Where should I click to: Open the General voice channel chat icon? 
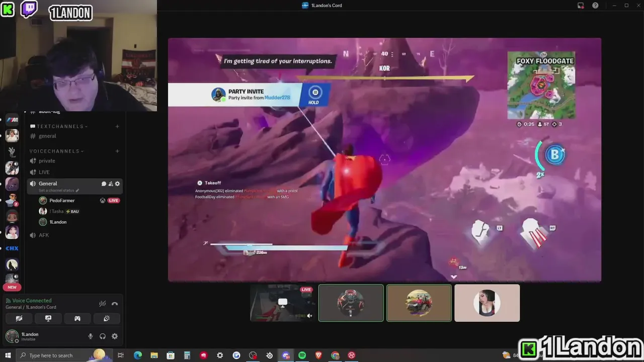coord(104,184)
